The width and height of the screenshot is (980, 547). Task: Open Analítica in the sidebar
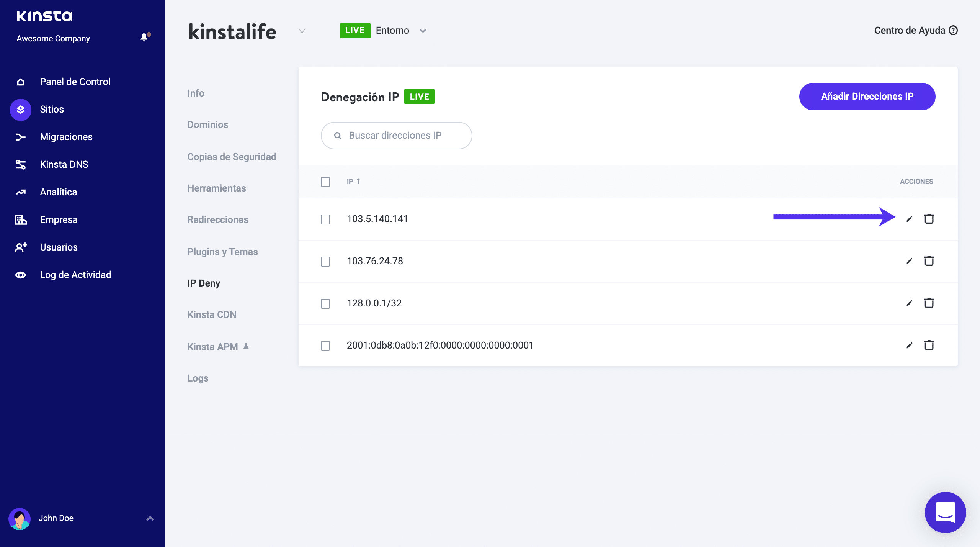point(58,192)
